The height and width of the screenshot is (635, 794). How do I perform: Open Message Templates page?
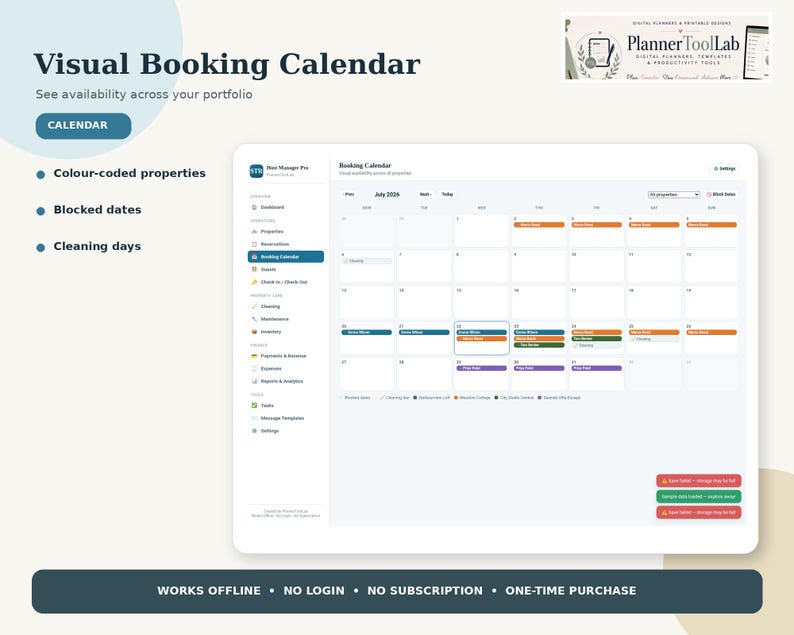[x=286, y=418]
